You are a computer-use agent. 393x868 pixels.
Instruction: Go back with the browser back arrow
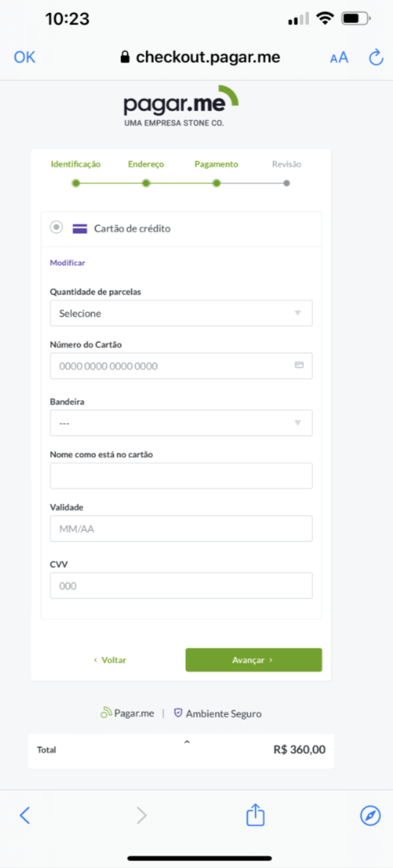tap(24, 815)
